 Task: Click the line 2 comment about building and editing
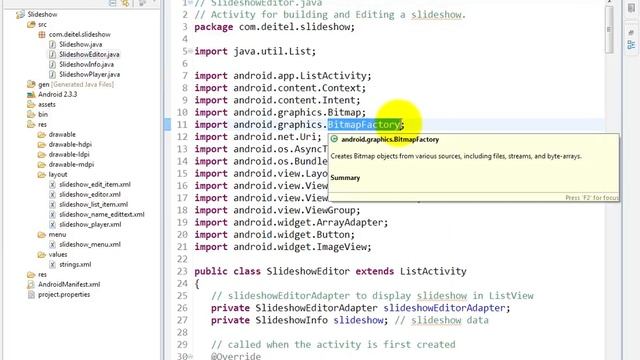click(x=330, y=15)
